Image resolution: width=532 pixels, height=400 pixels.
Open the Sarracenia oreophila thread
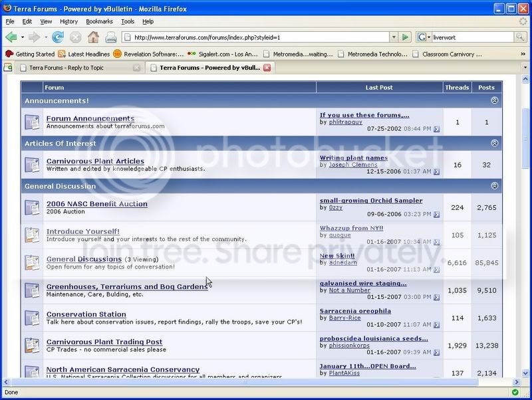[x=355, y=311]
